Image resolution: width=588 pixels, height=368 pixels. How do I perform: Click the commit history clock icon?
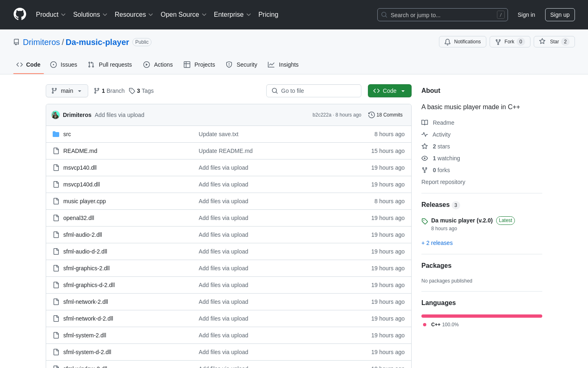(371, 115)
